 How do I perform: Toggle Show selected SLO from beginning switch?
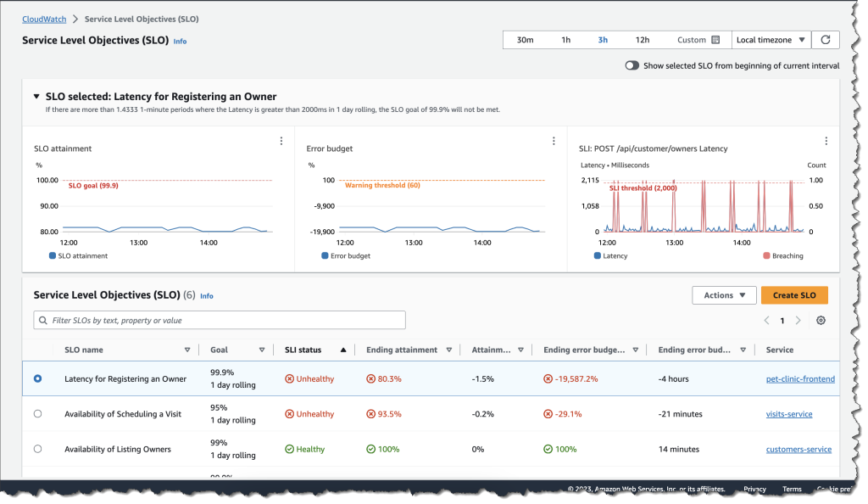(632, 65)
